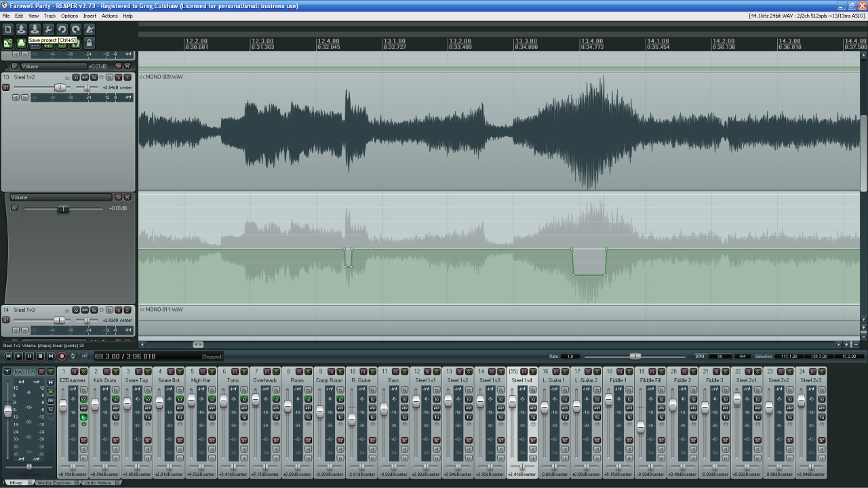The width and height of the screenshot is (868, 488).
Task: Click the New Project toolbar icon
Action: point(8,29)
